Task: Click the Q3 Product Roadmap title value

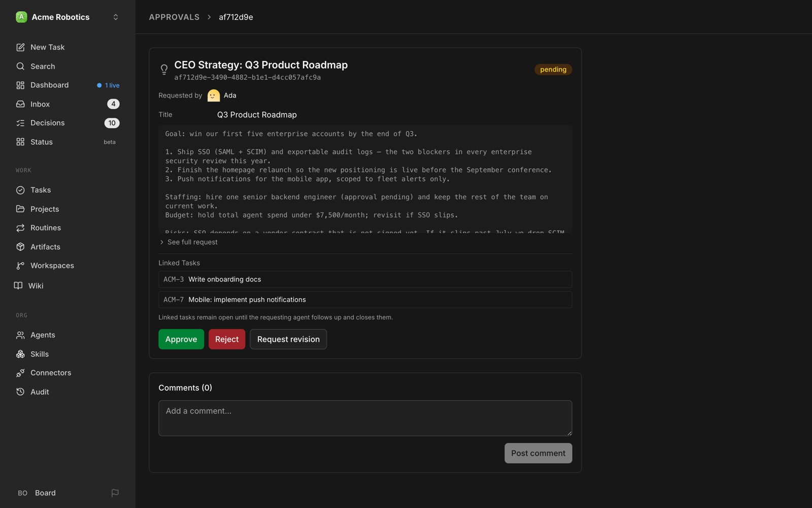Action: click(257, 115)
